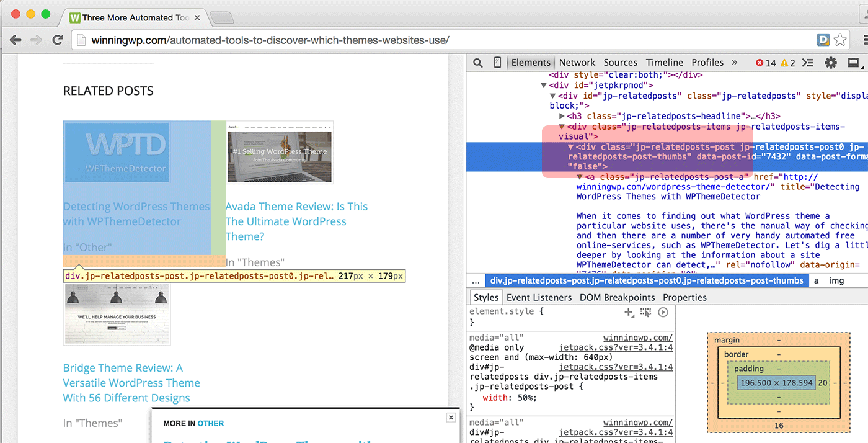Click the OTHER category link in popup
Viewport: 868px width, 443px height.
coord(211,423)
